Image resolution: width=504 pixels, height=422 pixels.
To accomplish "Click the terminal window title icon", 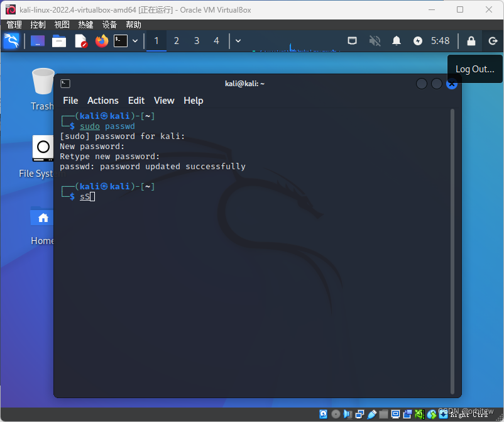I will 65,84.
